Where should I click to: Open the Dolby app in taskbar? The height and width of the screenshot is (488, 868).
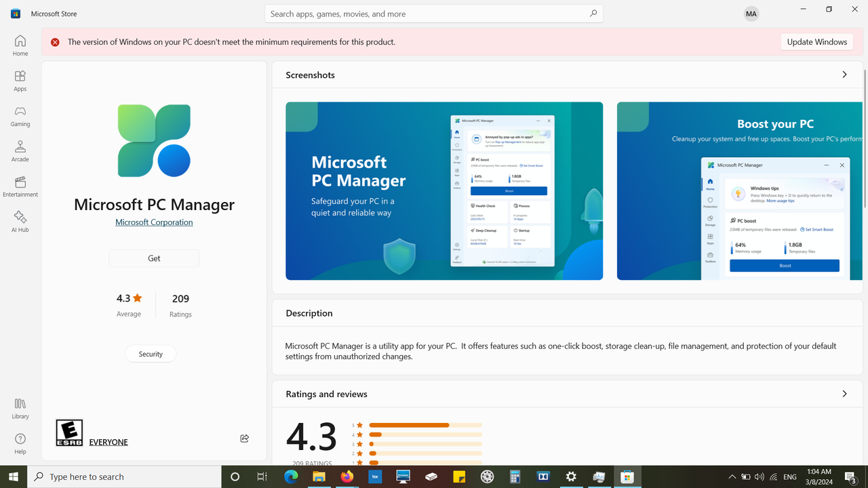(543, 477)
